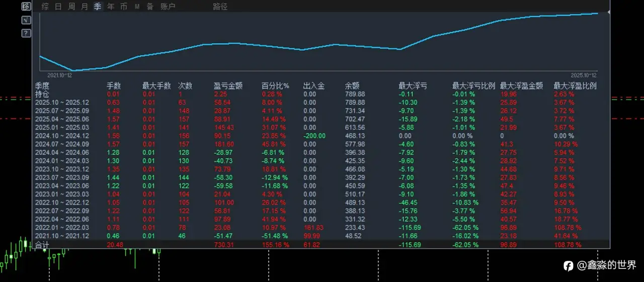This screenshot has width=644, height=282.
Task: Switch to the 年 yearly tab
Action: [x=111, y=7]
